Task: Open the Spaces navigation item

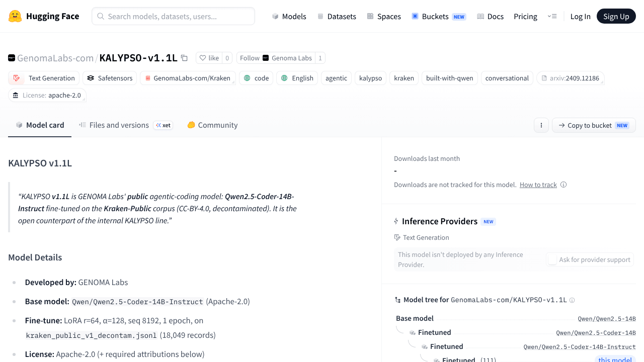Action: (384, 16)
